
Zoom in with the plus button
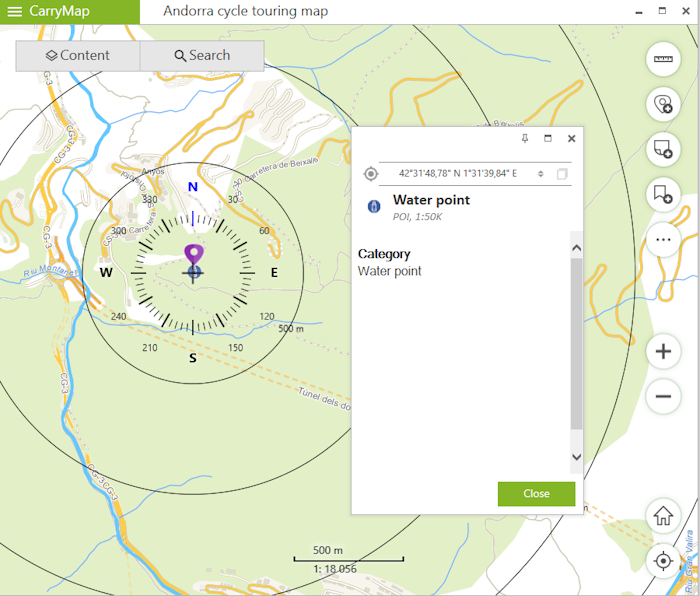coord(662,351)
